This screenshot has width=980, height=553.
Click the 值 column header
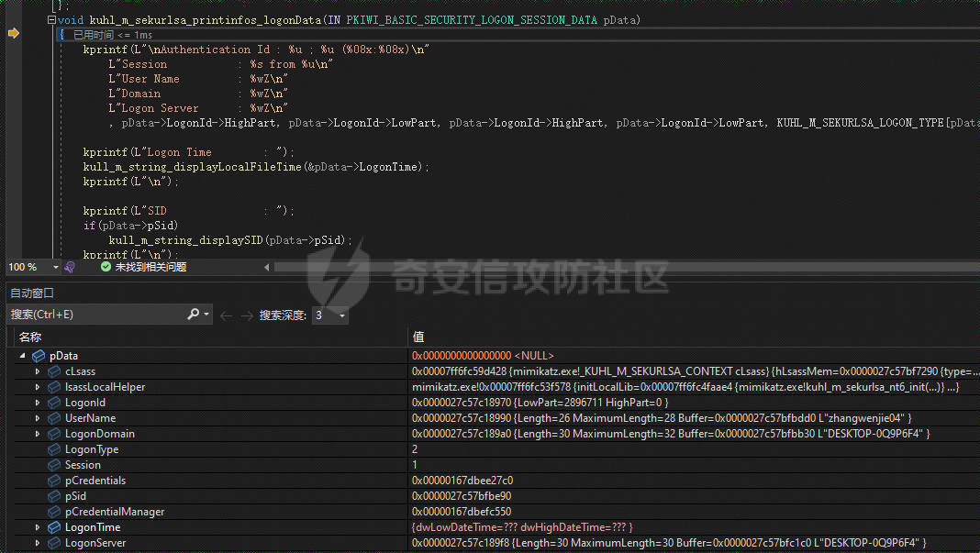click(418, 337)
